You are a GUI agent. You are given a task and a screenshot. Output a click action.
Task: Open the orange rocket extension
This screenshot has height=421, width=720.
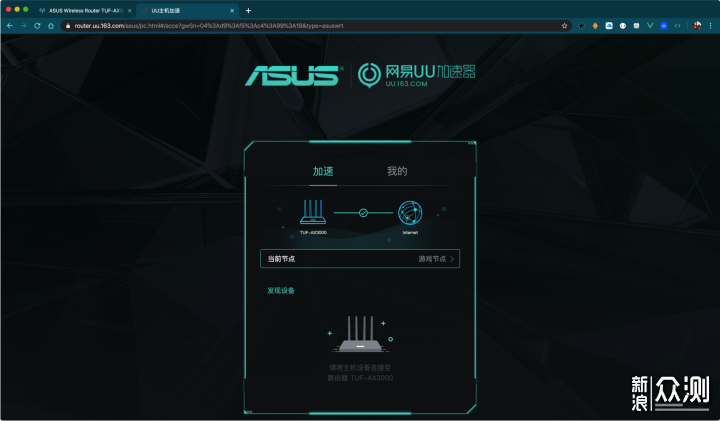(x=595, y=26)
